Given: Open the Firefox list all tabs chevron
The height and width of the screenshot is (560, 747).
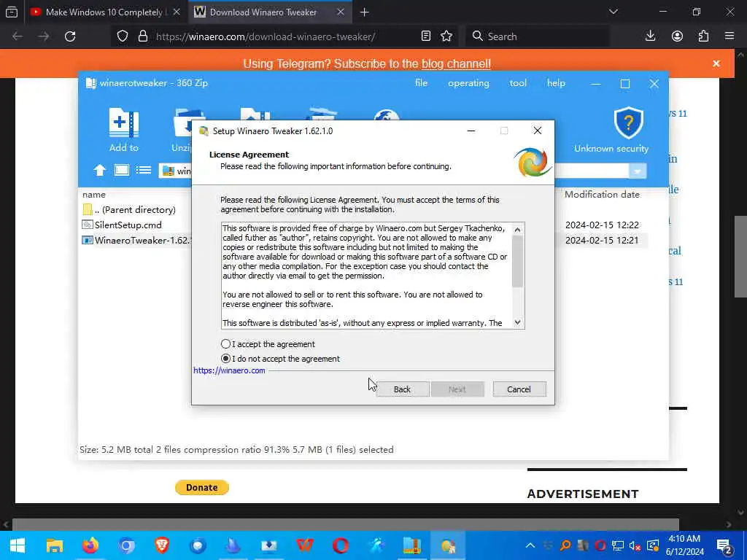Looking at the screenshot, I should pos(613,12).
